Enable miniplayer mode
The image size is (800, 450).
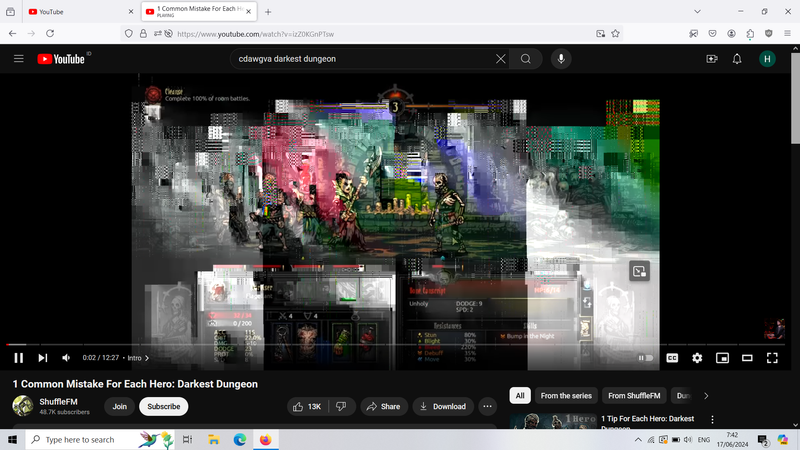722,358
